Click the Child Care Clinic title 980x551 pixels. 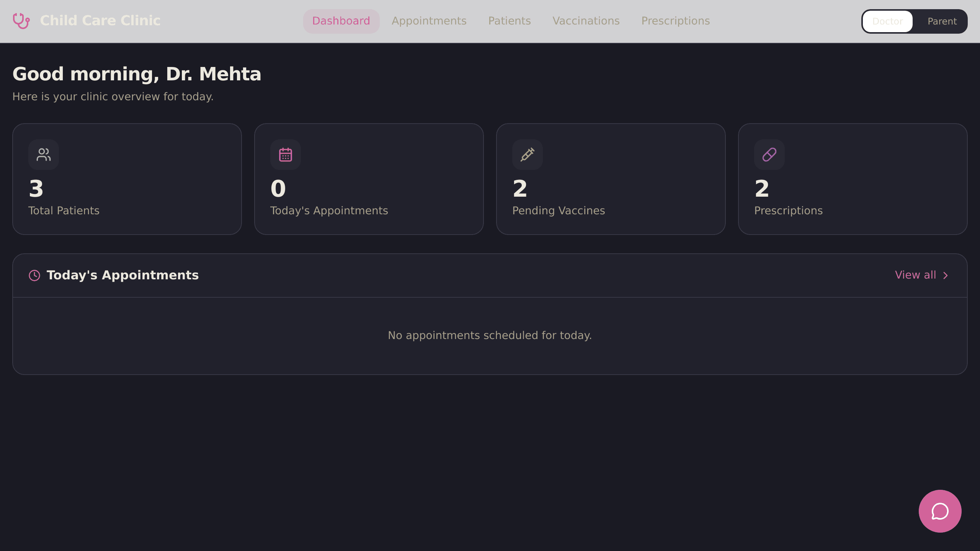(x=100, y=21)
